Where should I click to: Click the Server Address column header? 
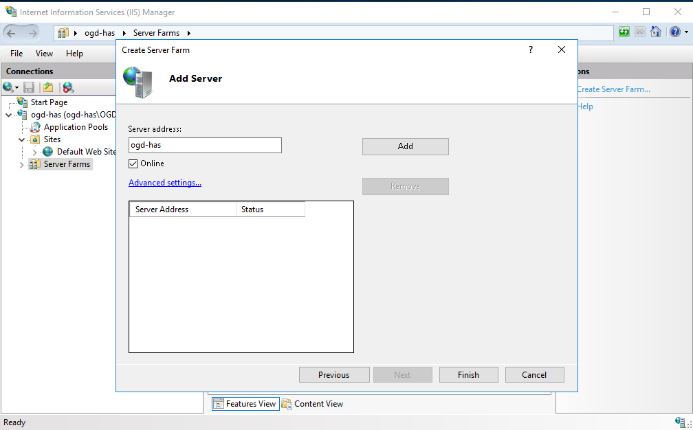(x=183, y=209)
